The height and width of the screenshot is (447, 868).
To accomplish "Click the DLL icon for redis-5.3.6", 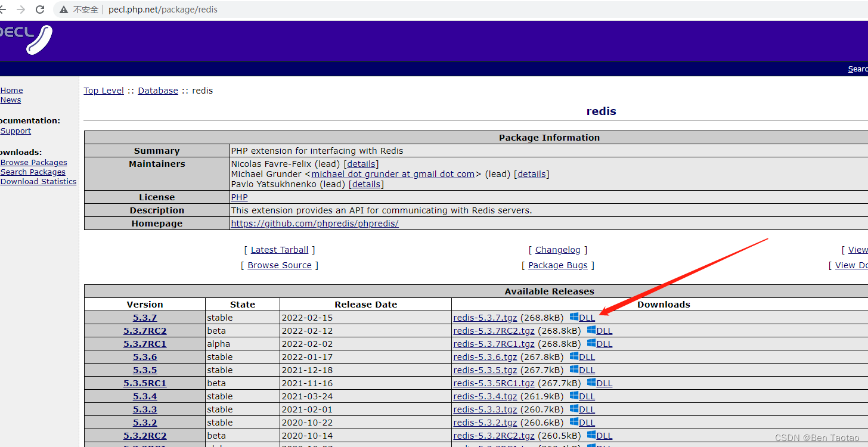I will pyautogui.click(x=582, y=356).
